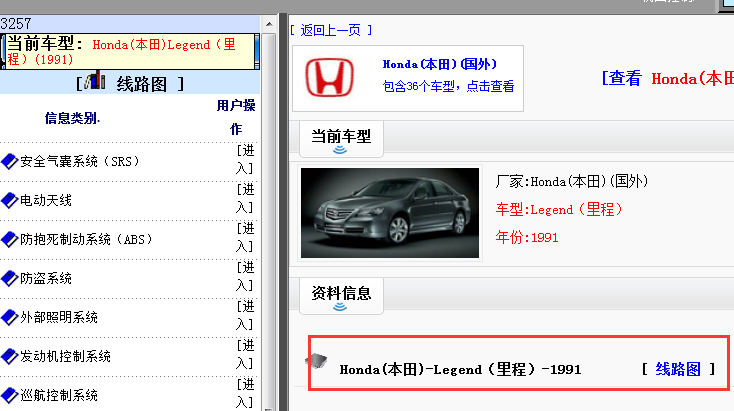Viewport: 734px width, 411px height.
Task: Open 进入 for 安全气囊系统（SRS）
Action: click(x=245, y=159)
